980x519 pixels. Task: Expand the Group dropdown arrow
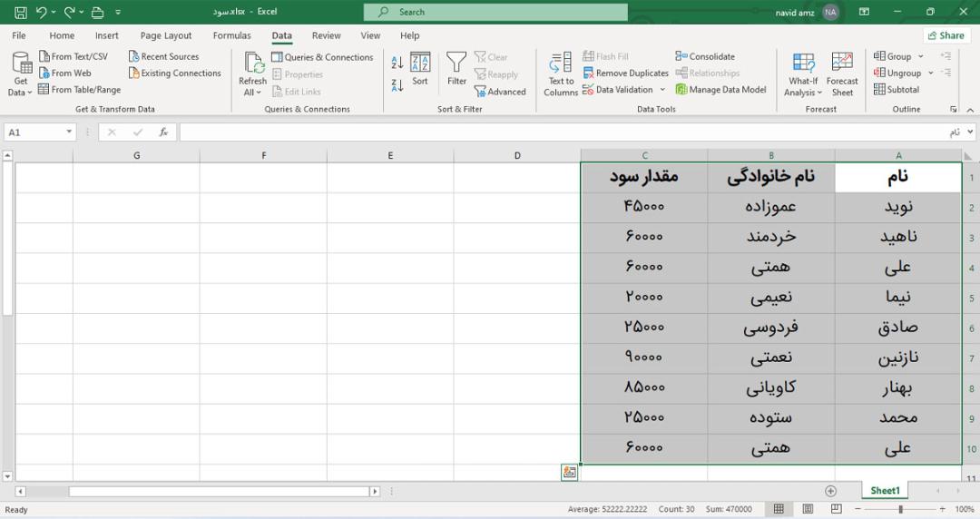[921, 56]
